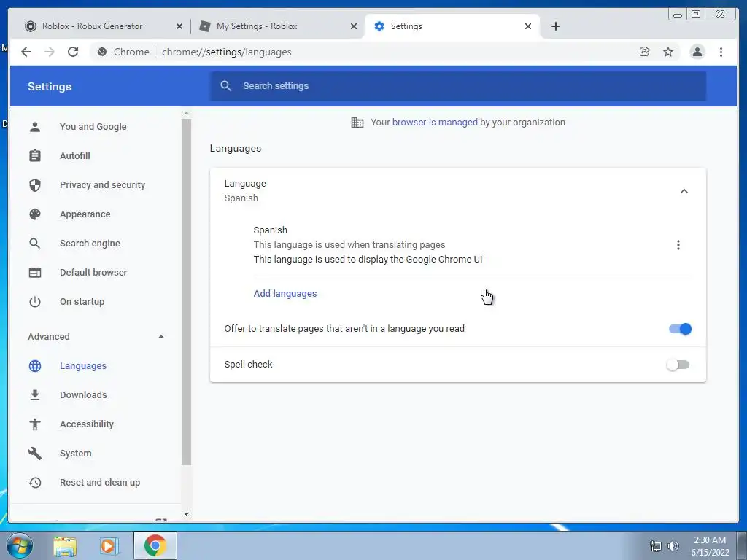Screen dimensions: 747x560
Task: Open Reset and clean up settings
Action: (x=100, y=483)
